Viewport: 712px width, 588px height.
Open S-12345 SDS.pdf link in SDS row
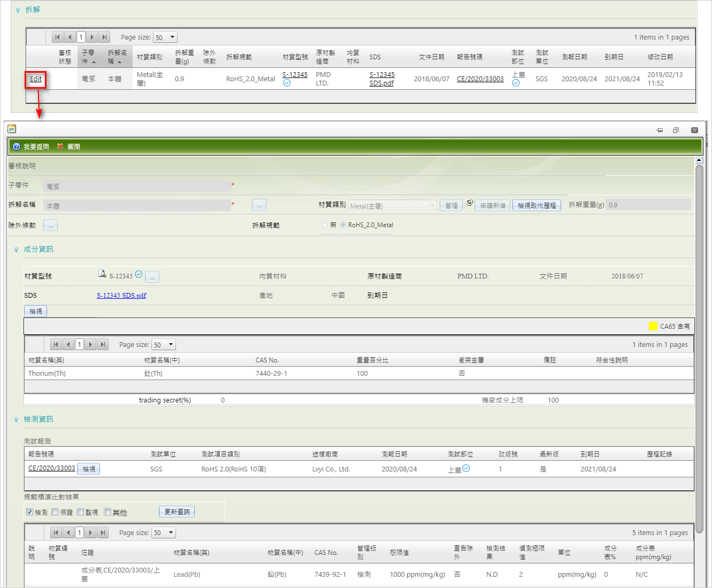(x=121, y=296)
